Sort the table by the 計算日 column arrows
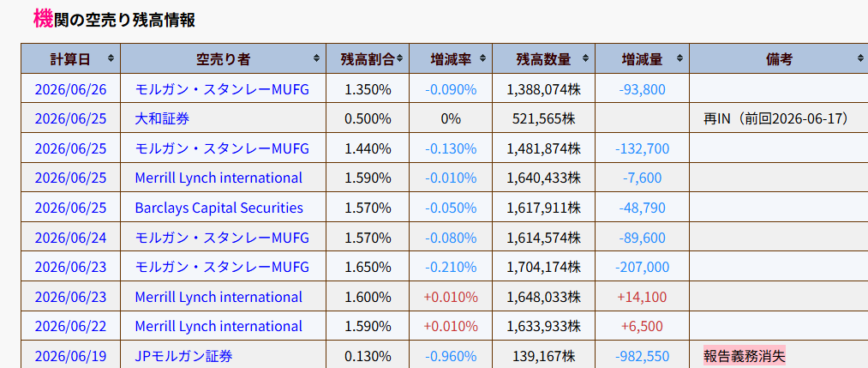This screenshot has height=368, width=868. click(111, 58)
